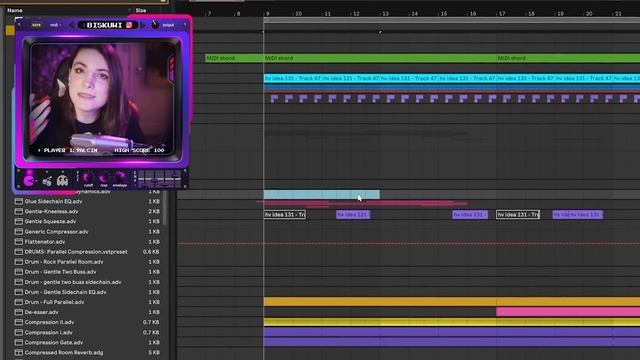Select the DRUMS- Parallel Compression.vstpreset icon

click(18, 252)
